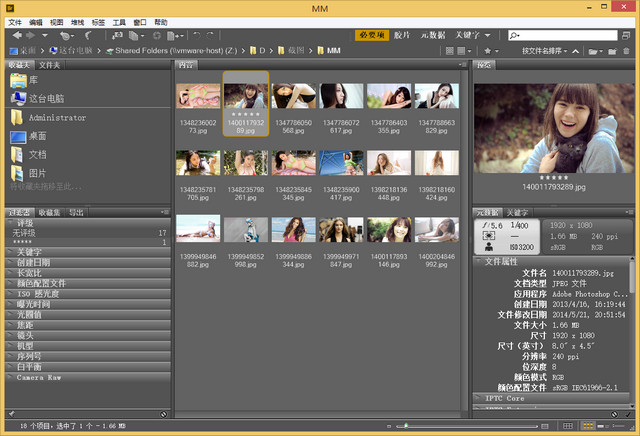Toggle the five-star rating filter

click(x=22, y=242)
